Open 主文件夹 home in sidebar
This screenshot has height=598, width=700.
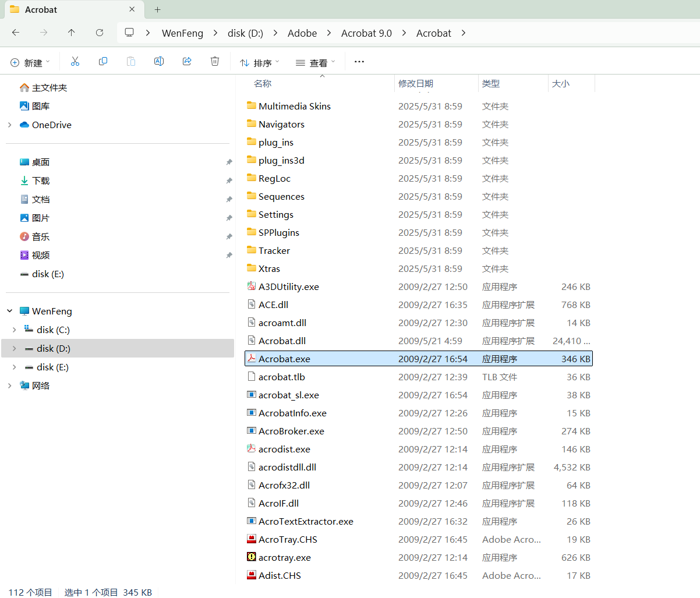(x=44, y=87)
